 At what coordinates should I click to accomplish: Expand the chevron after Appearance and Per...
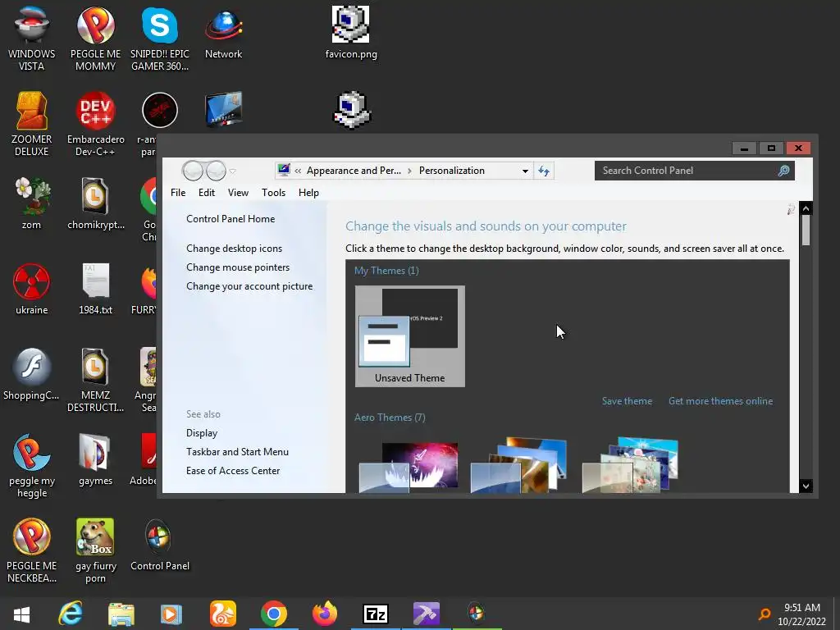[410, 171]
